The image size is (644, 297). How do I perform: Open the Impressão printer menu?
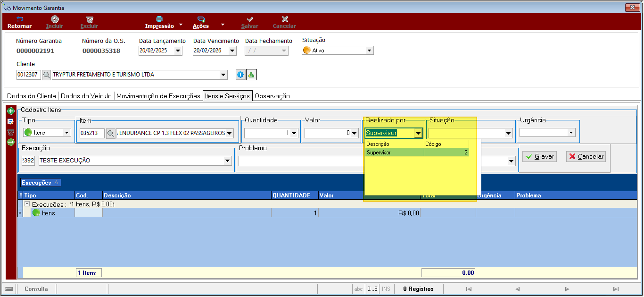[159, 22]
